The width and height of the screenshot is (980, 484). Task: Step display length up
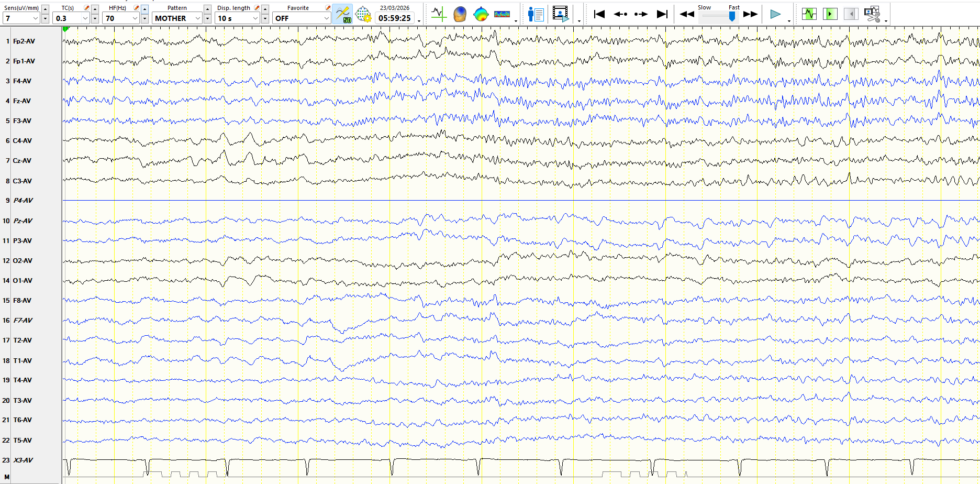click(x=265, y=9)
